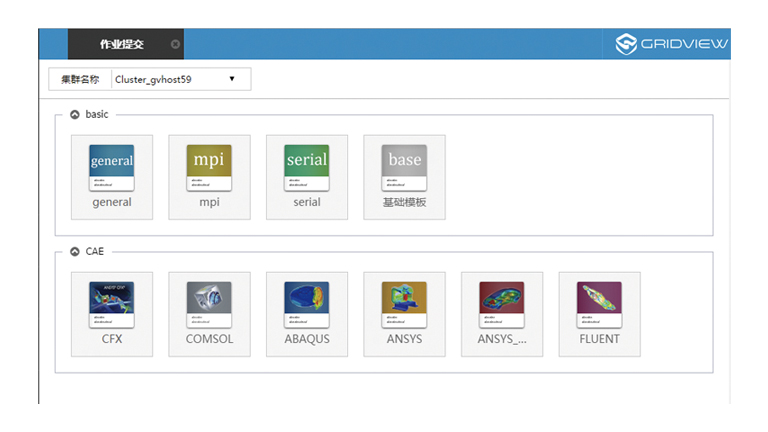Pick the ANSYS application icon

404,304
